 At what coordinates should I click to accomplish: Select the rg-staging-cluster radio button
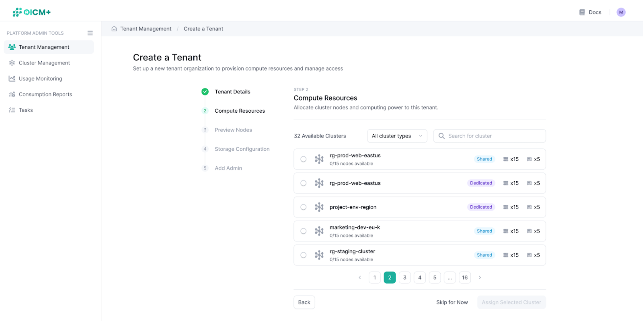point(303,255)
